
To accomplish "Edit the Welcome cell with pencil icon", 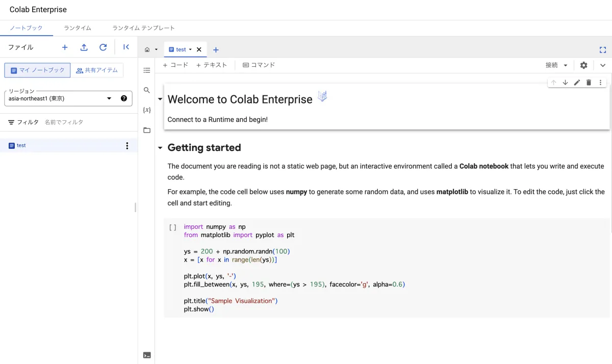I will pos(577,83).
